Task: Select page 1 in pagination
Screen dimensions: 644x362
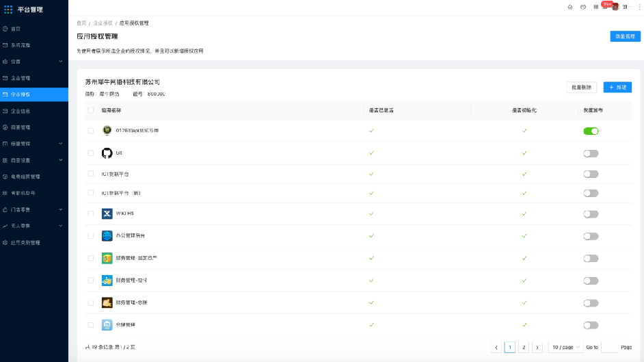Action: pyautogui.click(x=510, y=347)
